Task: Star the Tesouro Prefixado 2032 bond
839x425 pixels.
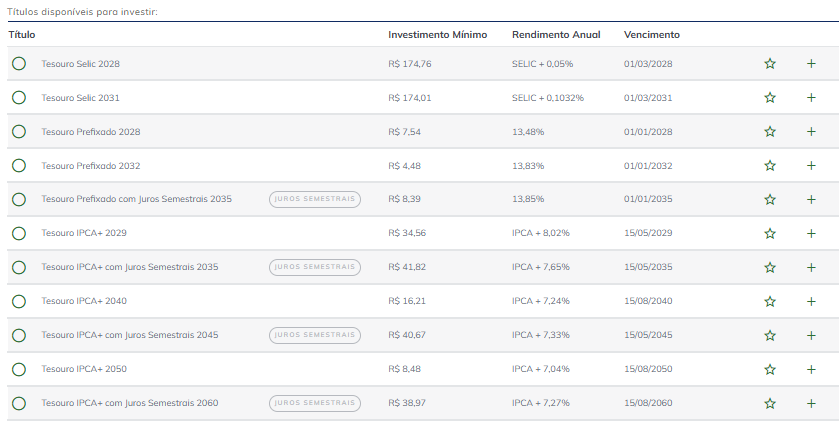Action: click(770, 166)
